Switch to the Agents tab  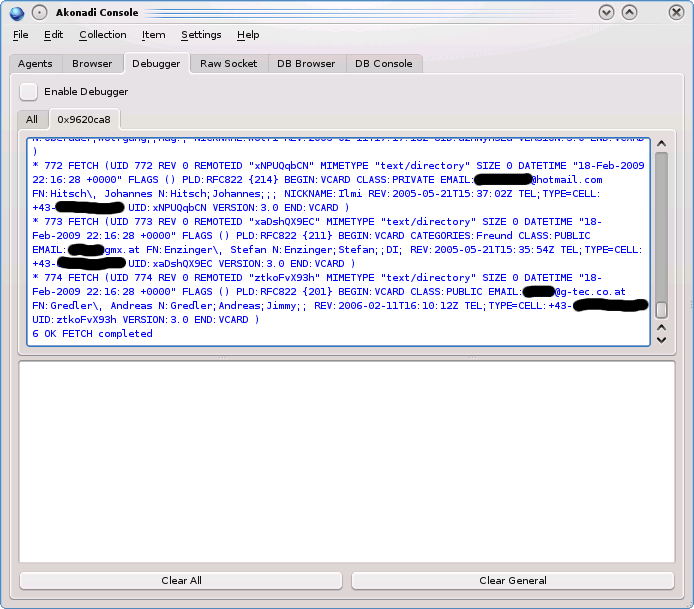pyautogui.click(x=35, y=63)
